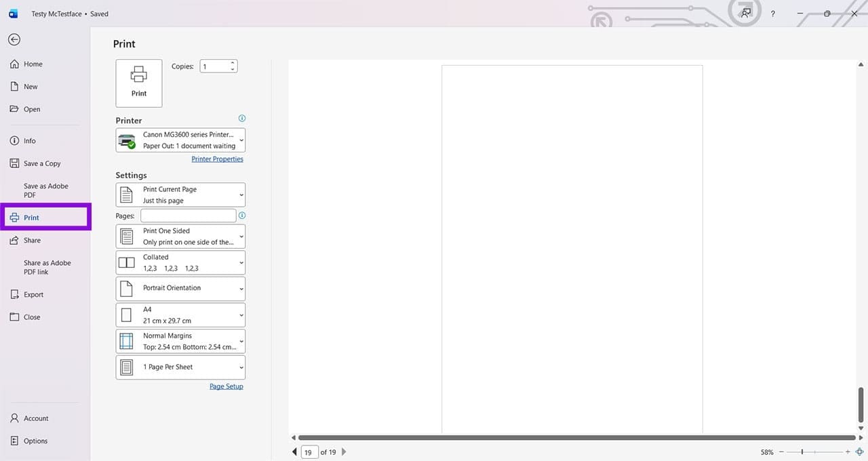Click the zoom slider handle at 58%
This screenshot has height=461, width=868.
pyautogui.click(x=802, y=452)
